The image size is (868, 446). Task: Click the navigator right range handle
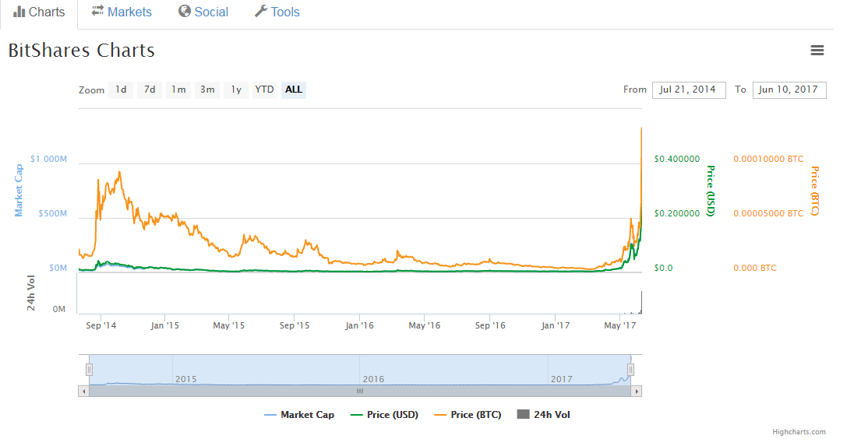tap(630, 370)
